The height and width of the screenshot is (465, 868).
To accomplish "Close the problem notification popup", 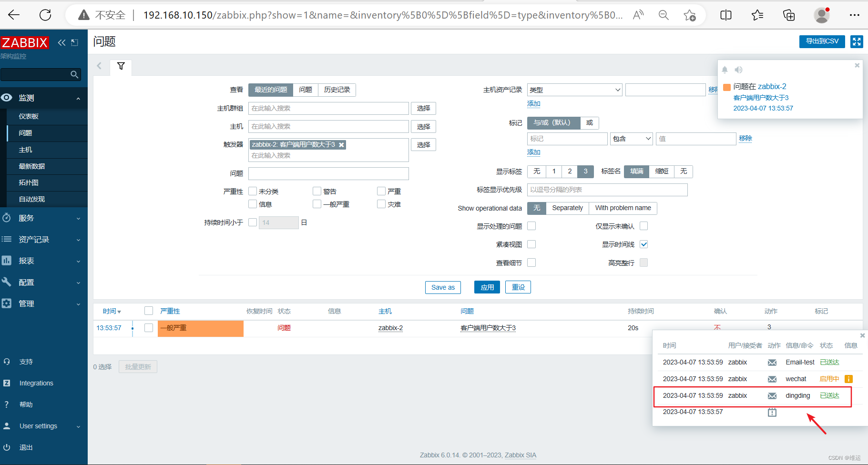I will 857,65.
